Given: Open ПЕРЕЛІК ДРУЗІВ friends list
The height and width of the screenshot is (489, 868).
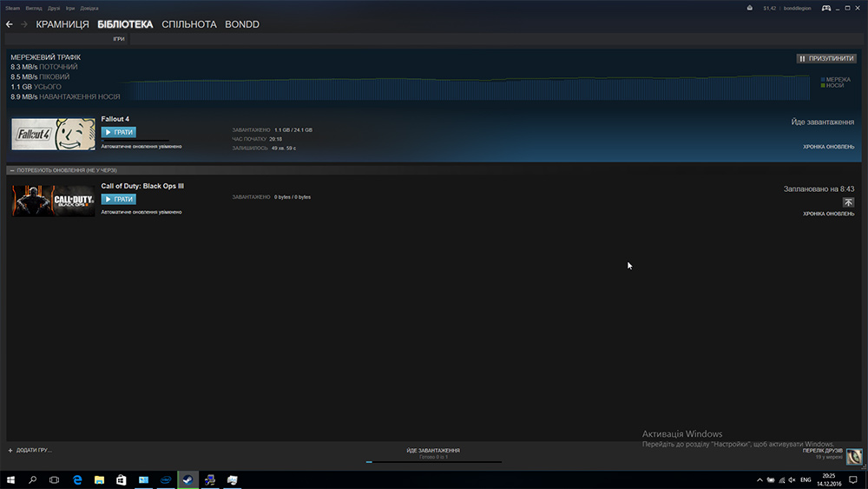Looking at the screenshot, I should [823, 451].
